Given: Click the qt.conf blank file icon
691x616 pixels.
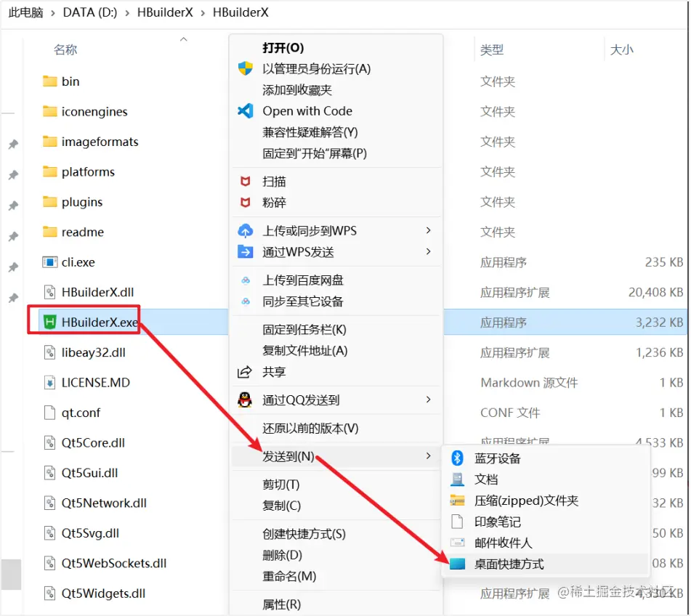Looking at the screenshot, I should coord(50,413).
